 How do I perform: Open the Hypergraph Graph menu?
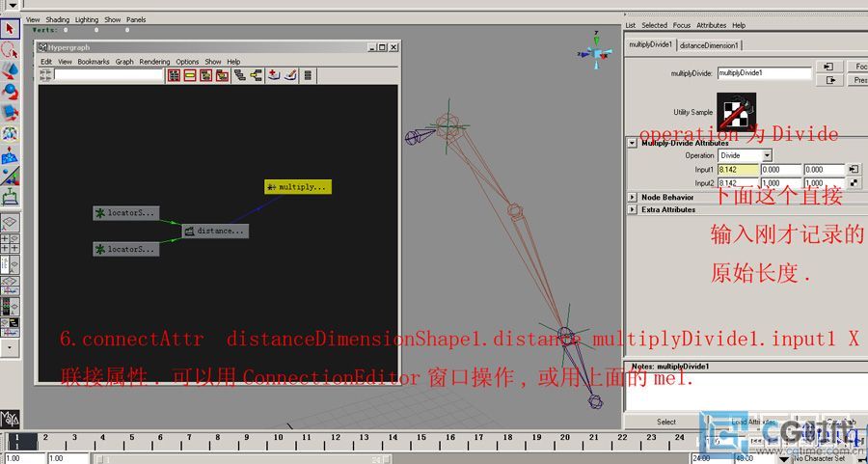click(x=124, y=62)
